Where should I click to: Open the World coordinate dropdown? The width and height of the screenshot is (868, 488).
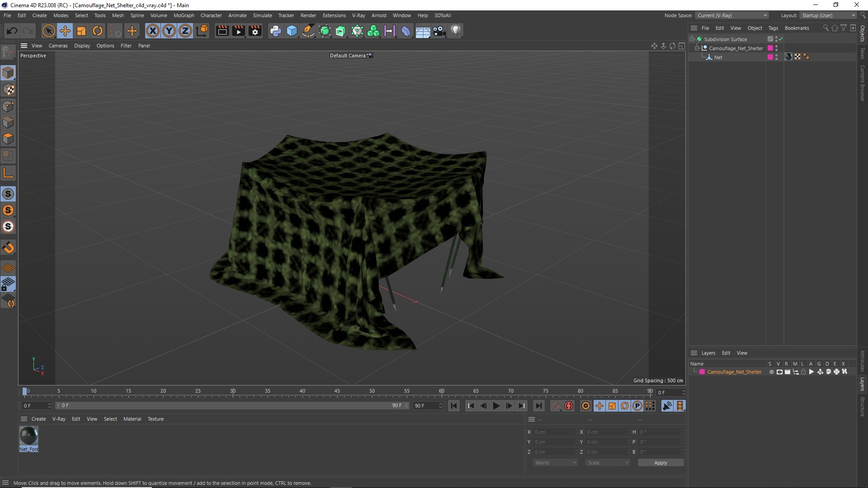click(555, 463)
